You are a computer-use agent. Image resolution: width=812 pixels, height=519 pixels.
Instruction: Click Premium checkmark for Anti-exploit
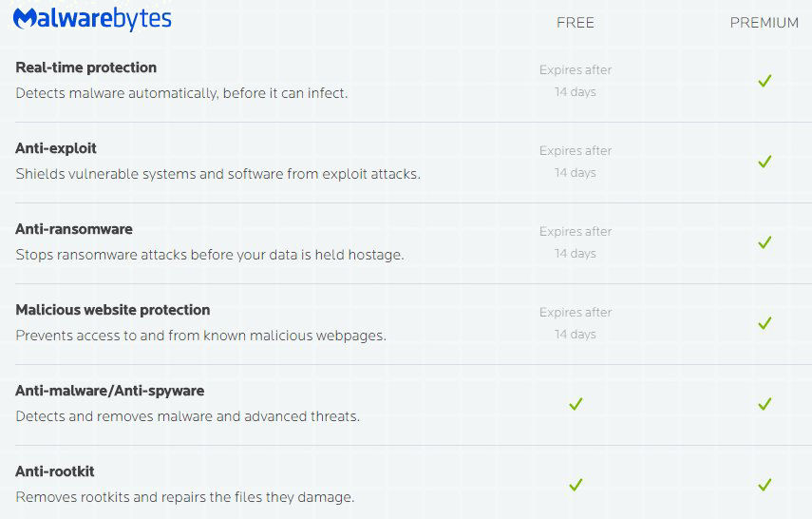[765, 162]
